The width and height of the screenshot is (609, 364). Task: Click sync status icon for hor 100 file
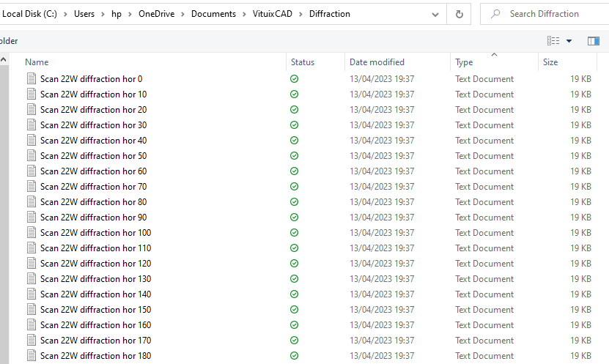point(295,232)
